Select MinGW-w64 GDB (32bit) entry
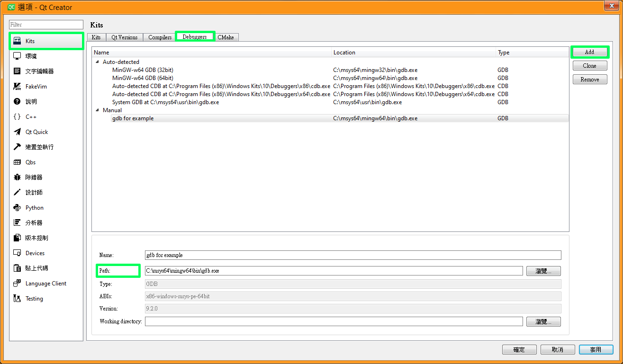 click(143, 70)
